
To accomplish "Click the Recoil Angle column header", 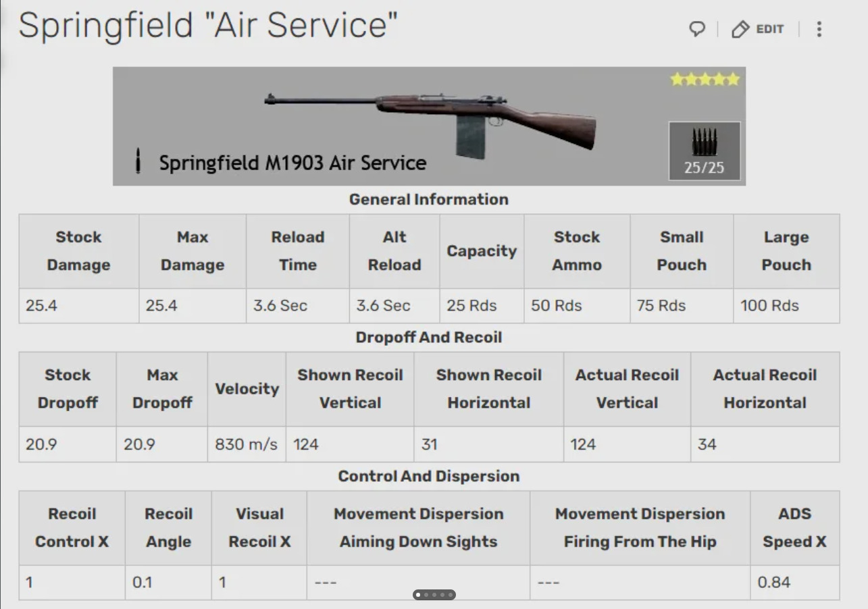I will click(x=168, y=528).
